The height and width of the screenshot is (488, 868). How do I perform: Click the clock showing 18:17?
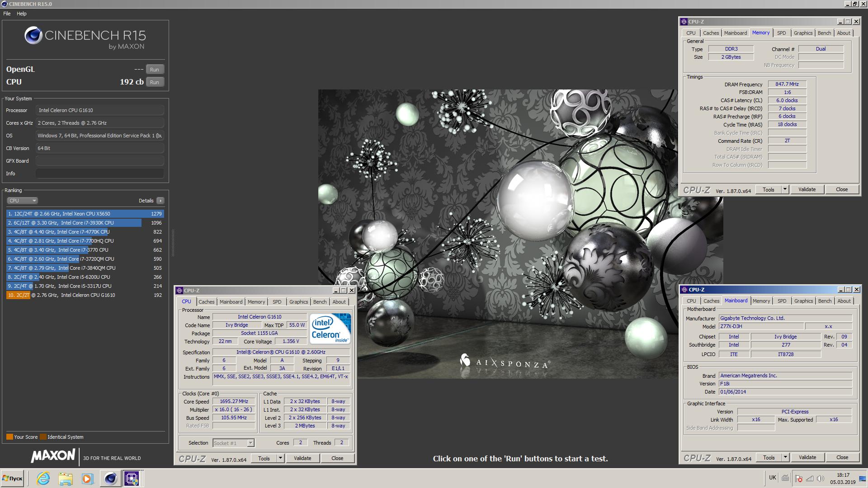(843, 475)
